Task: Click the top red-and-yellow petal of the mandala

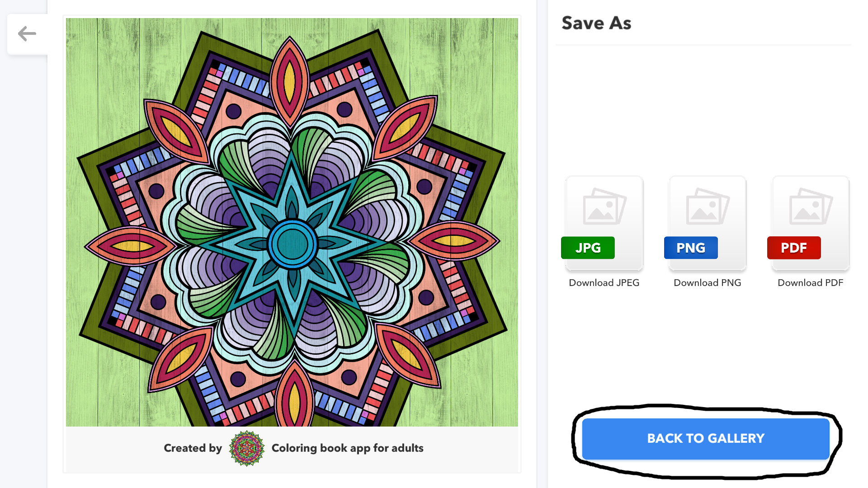Action: tap(290, 81)
